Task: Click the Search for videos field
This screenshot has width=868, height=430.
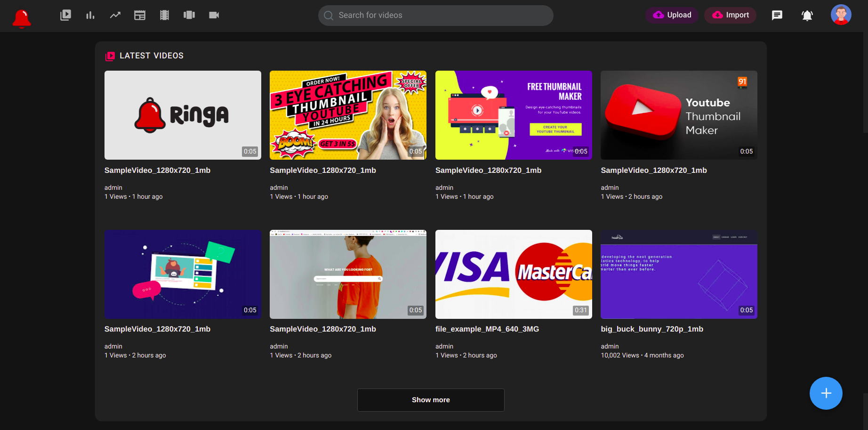Action: (435, 15)
